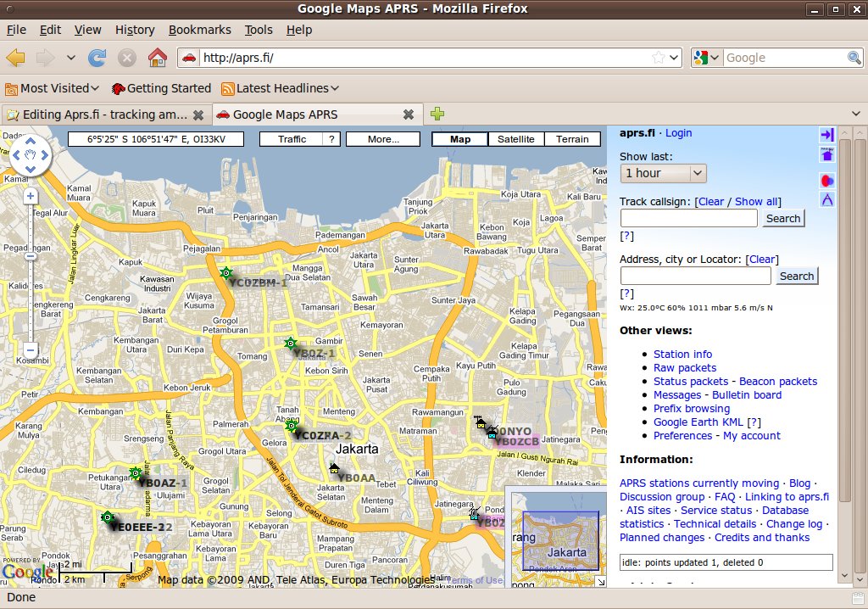Click the map zoom slider handle
868x609 pixels.
point(31,256)
